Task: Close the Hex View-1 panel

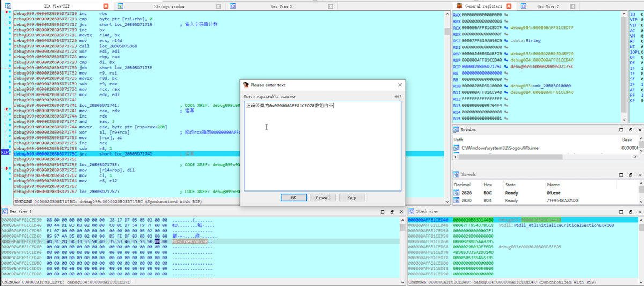Action: [402, 211]
